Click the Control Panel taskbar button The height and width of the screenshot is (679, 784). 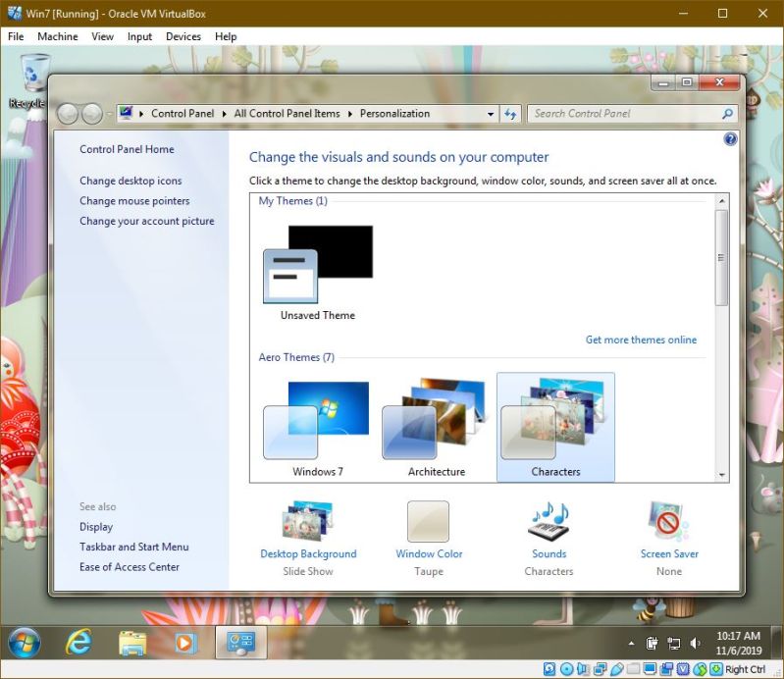tap(241, 643)
